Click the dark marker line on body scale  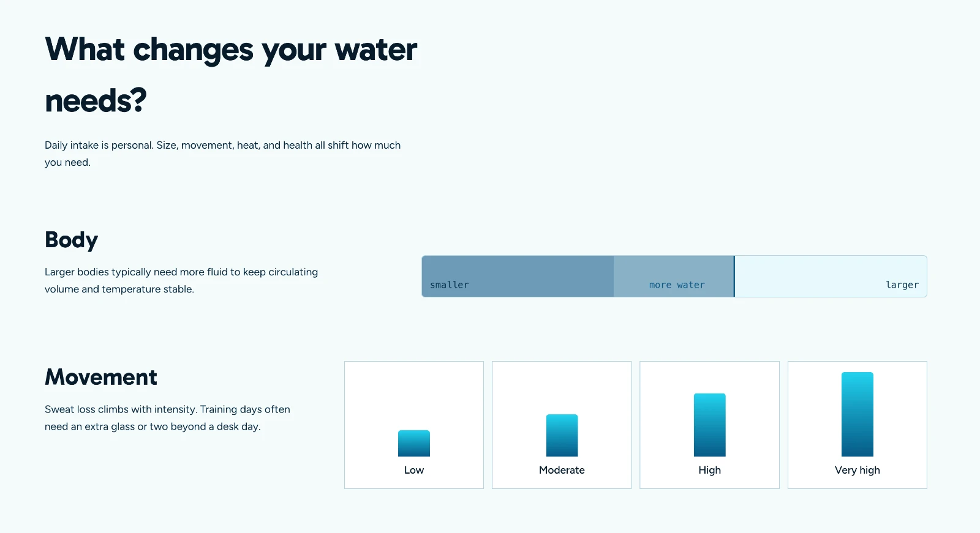(x=734, y=277)
